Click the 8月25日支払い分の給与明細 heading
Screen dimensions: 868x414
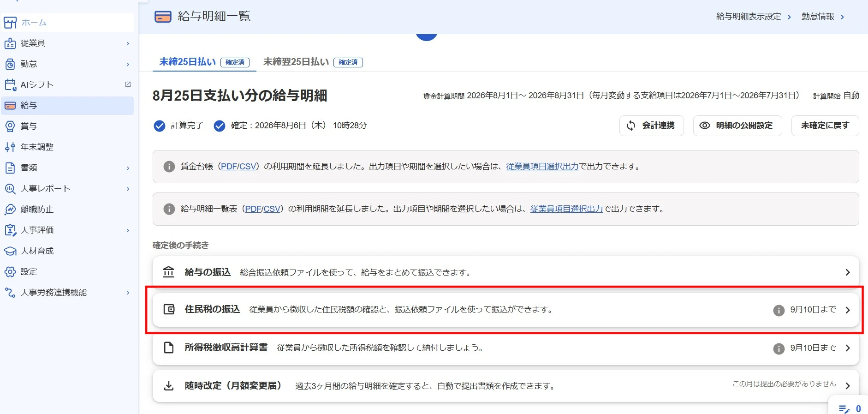tap(240, 96)
